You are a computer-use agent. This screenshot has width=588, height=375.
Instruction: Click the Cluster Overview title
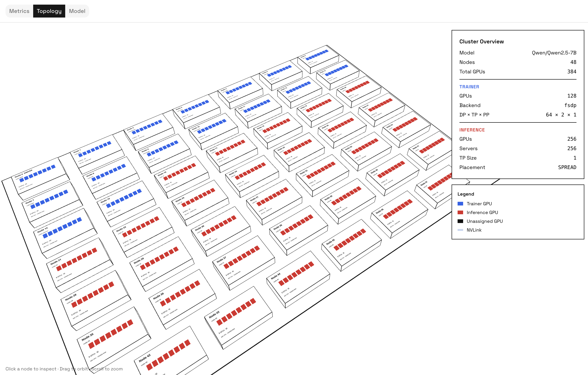click(481, 42)
